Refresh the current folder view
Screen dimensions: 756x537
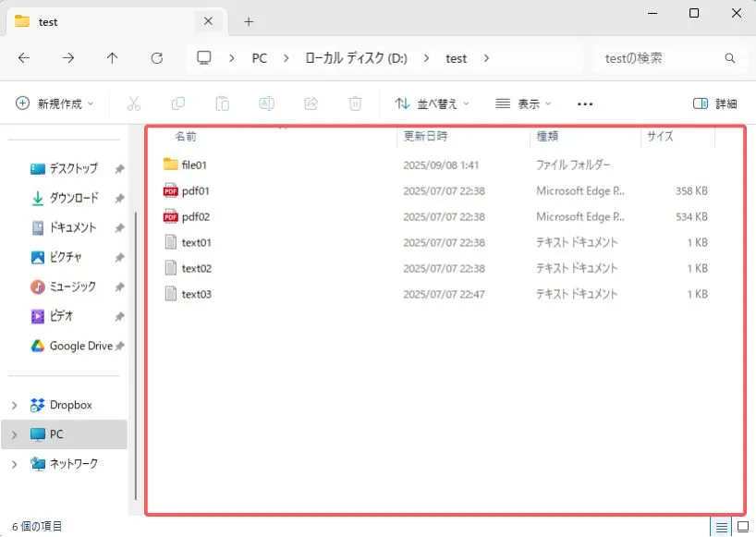coord(157,58)
